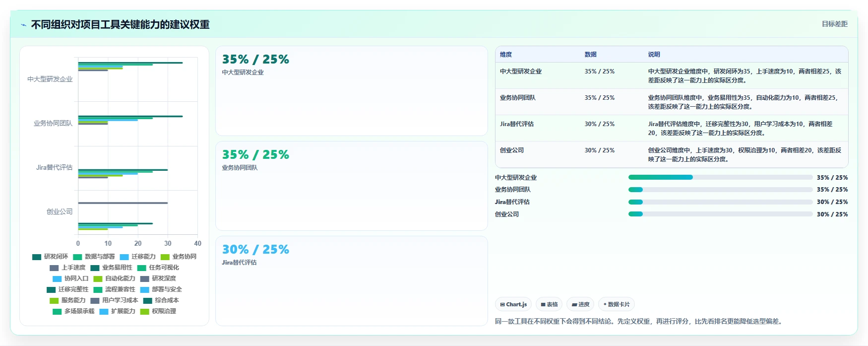This screenshot has width=868, height=346.
Task: Click the 30% / 25% value beside 创业公司 progress bar
Action: click(x=832, y=214)
